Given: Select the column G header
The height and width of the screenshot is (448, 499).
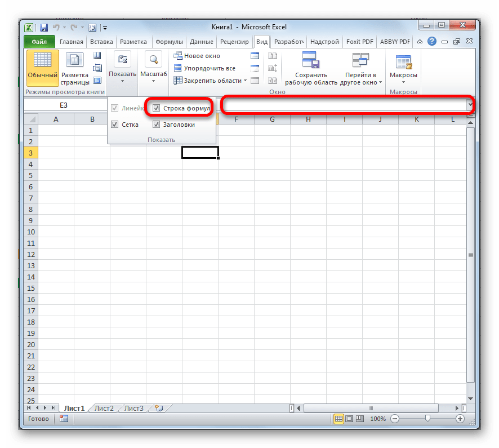Looking at the screenshot, I should [x=272, y=119].
